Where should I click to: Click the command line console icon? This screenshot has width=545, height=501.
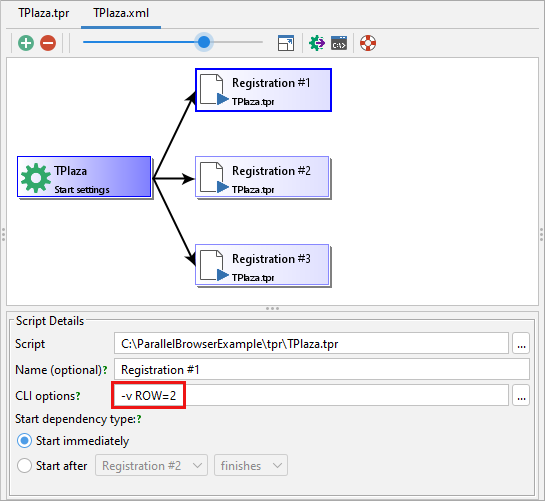339,43
